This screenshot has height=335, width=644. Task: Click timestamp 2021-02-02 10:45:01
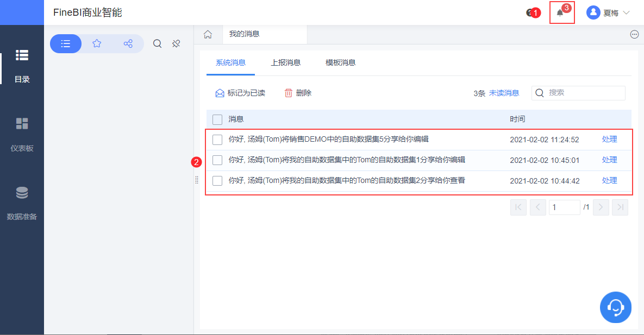pos(545,160)
